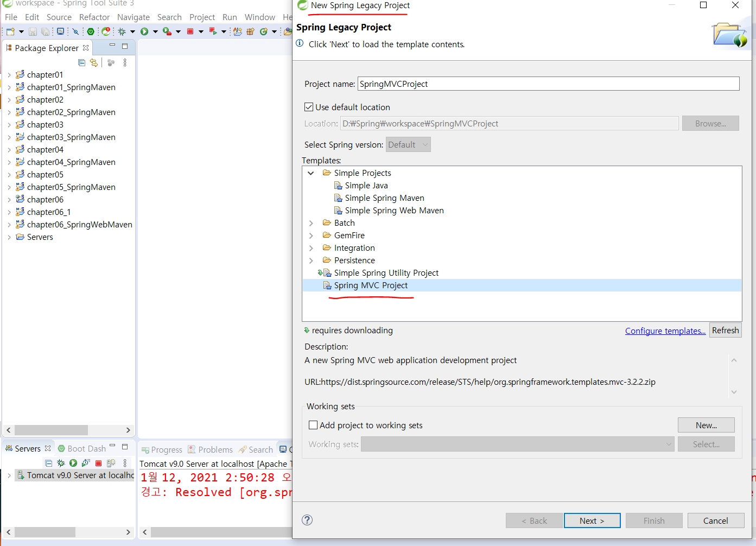Expand the GemFire templates folder
Image resolution: width=756 pixels, height=546 pixels.
point(311,236)
